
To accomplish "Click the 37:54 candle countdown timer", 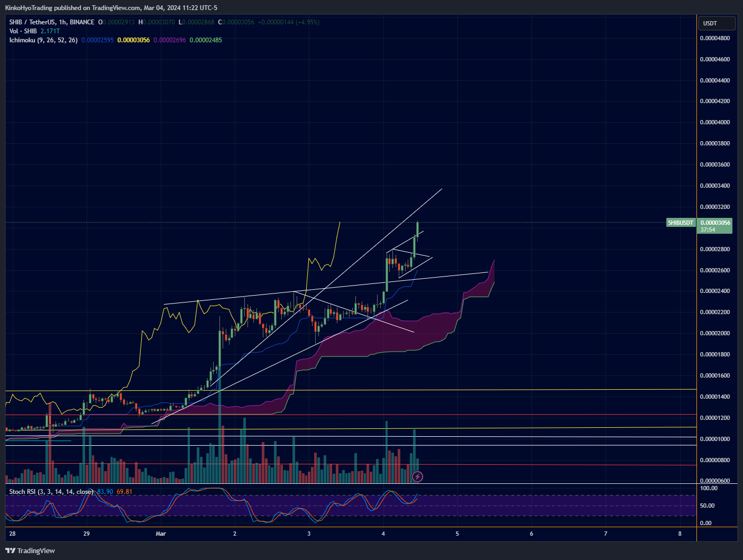I will [x=708, y=229].
